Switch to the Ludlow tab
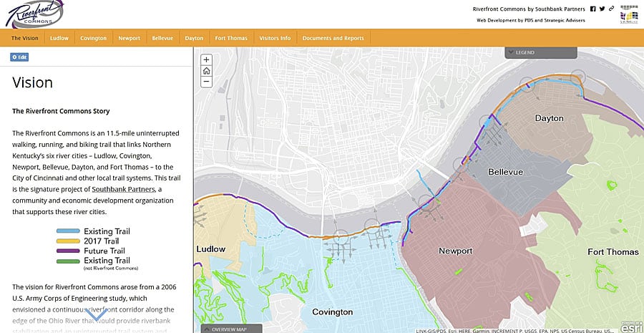The height and width of the screenshot is (333, 644). (x=59, y=38)
